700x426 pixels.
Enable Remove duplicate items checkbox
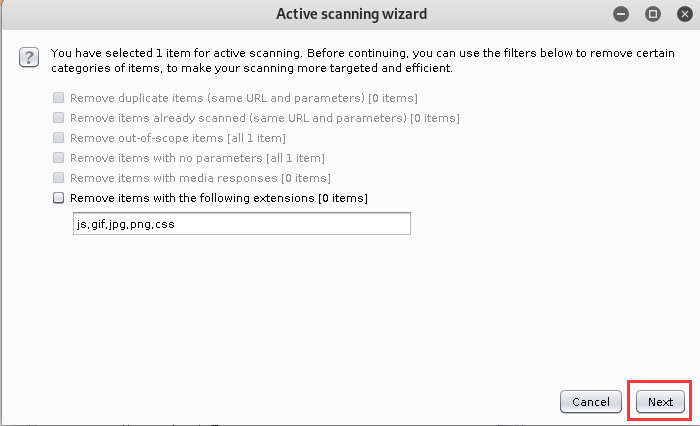coord(59,98)
